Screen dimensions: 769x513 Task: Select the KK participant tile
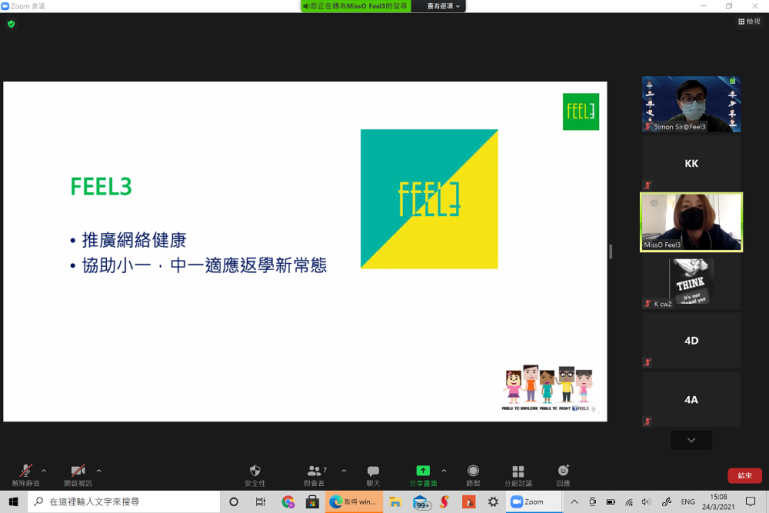691,163
